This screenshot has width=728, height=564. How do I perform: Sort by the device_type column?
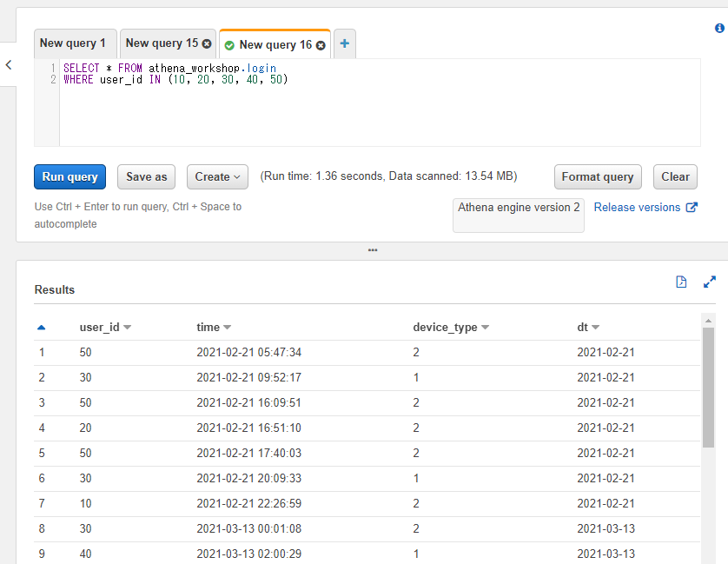click(x=451, y=327)
